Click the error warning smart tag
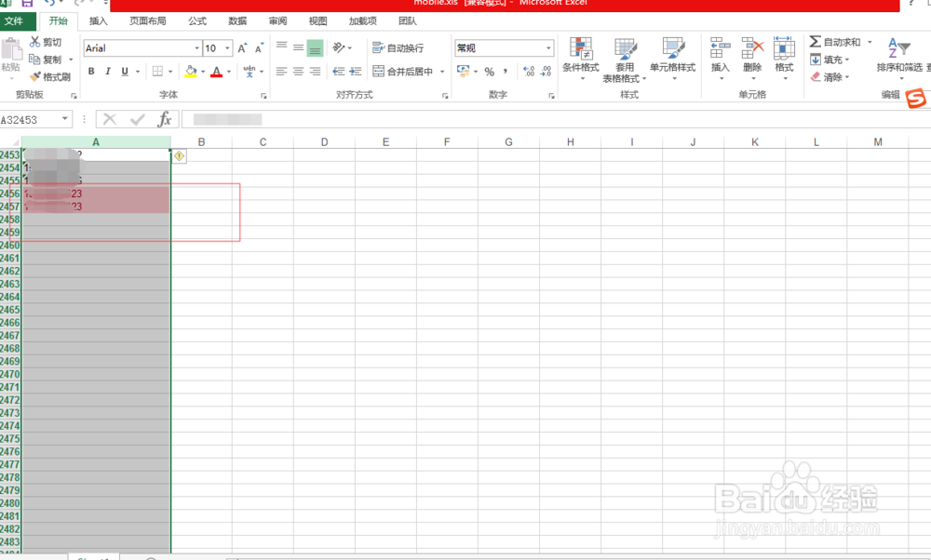This screenshot has width=931, height=560. (x=180, y=156)
